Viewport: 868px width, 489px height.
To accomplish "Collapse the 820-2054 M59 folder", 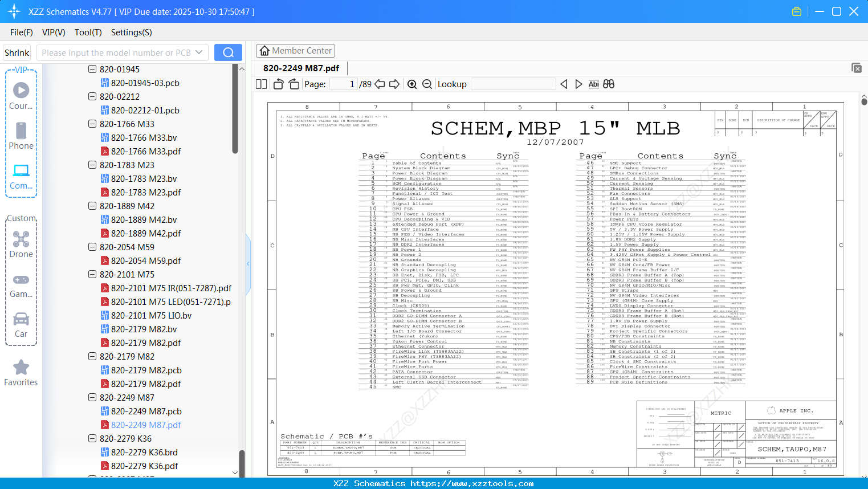I will (x=92, y=247).
